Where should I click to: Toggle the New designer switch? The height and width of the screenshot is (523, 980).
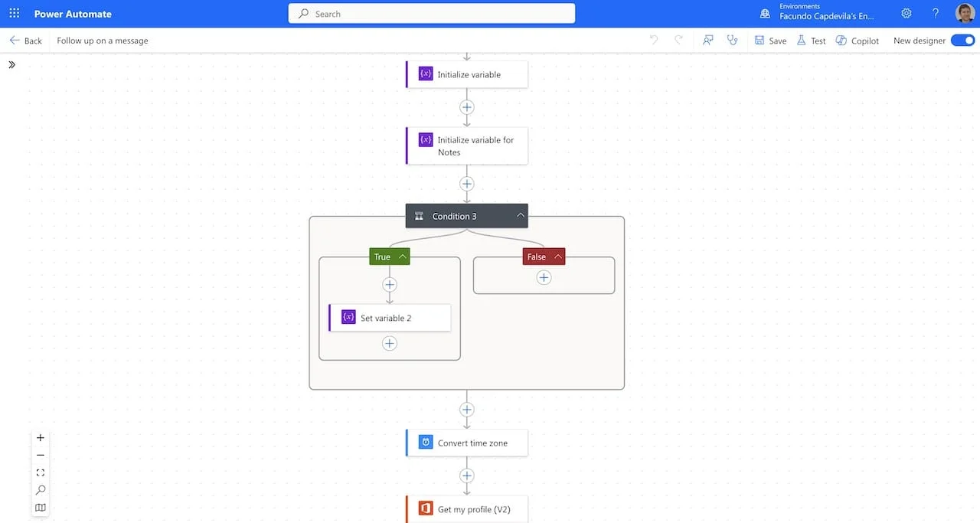pos(962,41)
